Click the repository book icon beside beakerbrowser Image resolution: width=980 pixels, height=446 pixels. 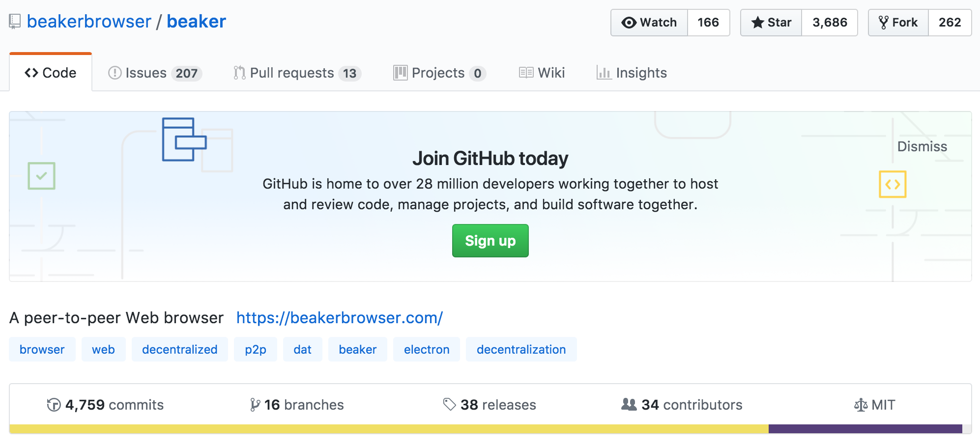point(15,22)
